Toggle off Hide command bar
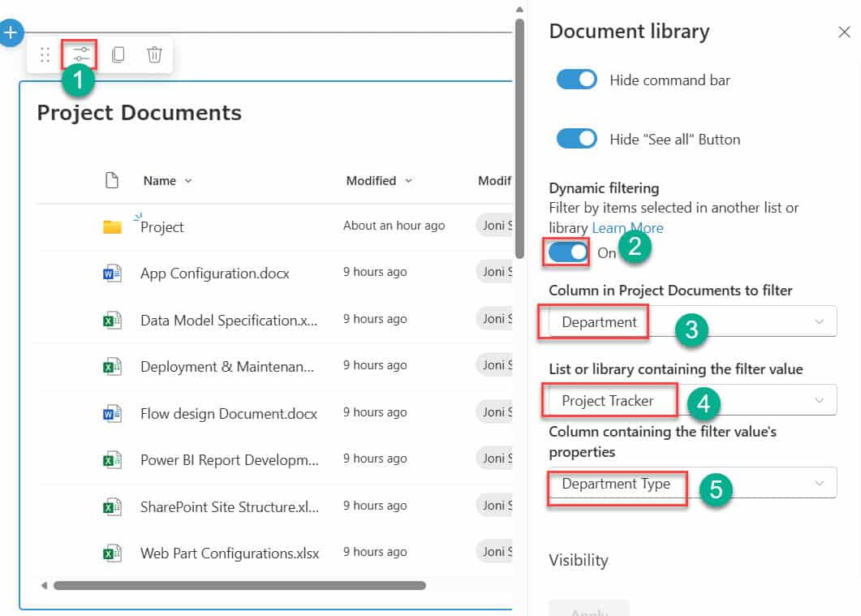 point(576,80)
